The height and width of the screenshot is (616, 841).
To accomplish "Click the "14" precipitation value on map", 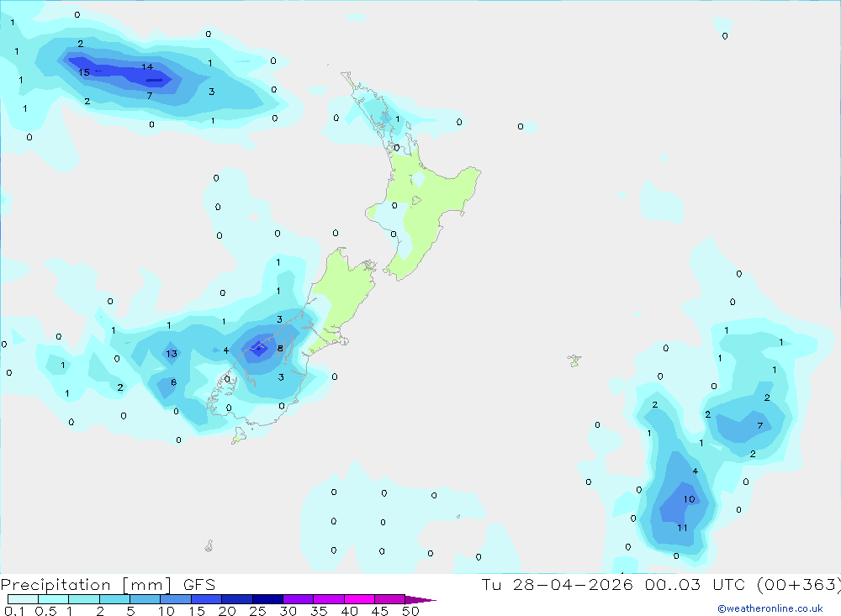I will click(x=147, y=66).
